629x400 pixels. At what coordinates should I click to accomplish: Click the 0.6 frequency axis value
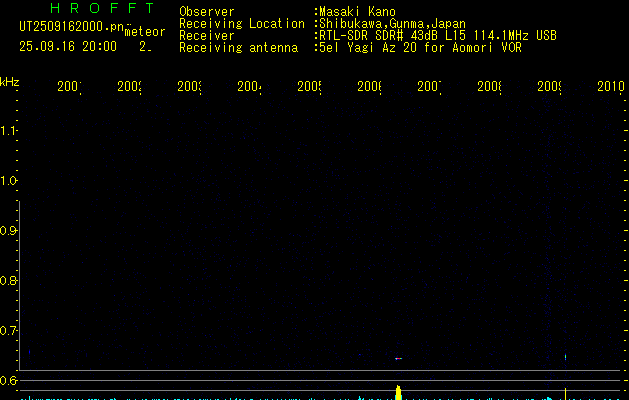click(x=8, y=380)
